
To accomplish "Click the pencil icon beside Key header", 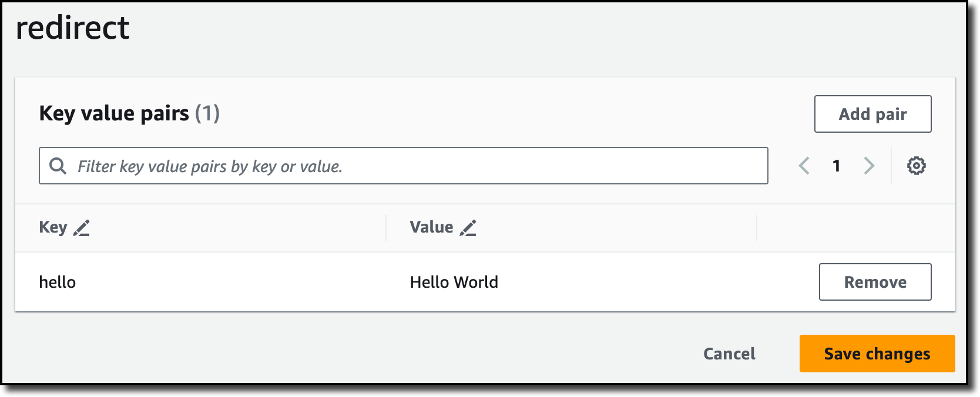I will pyautogui.click(x=82, y=228).
